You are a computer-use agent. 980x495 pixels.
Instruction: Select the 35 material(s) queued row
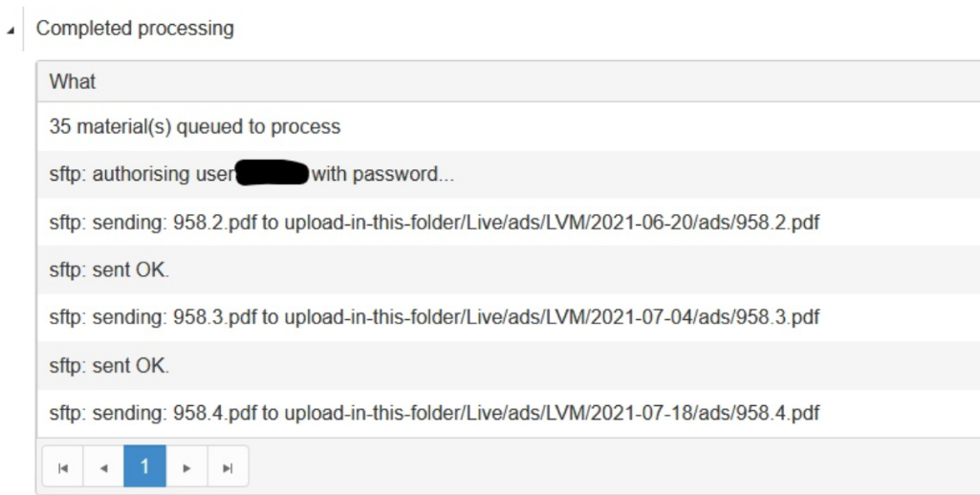(195, 126)
